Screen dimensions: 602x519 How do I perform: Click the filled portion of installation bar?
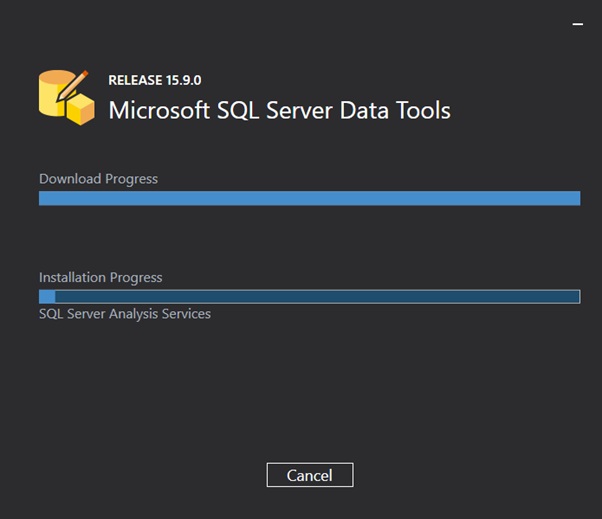pos(47,297)
